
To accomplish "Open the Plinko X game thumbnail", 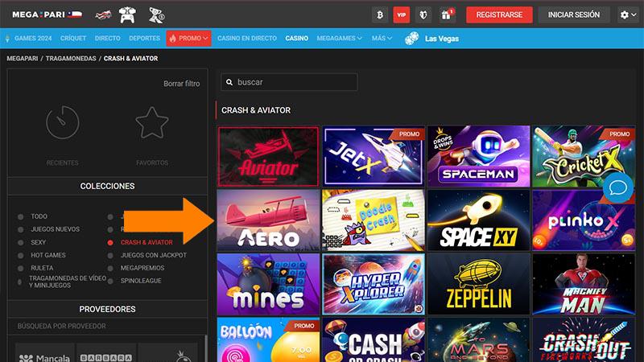I will 584,220.
